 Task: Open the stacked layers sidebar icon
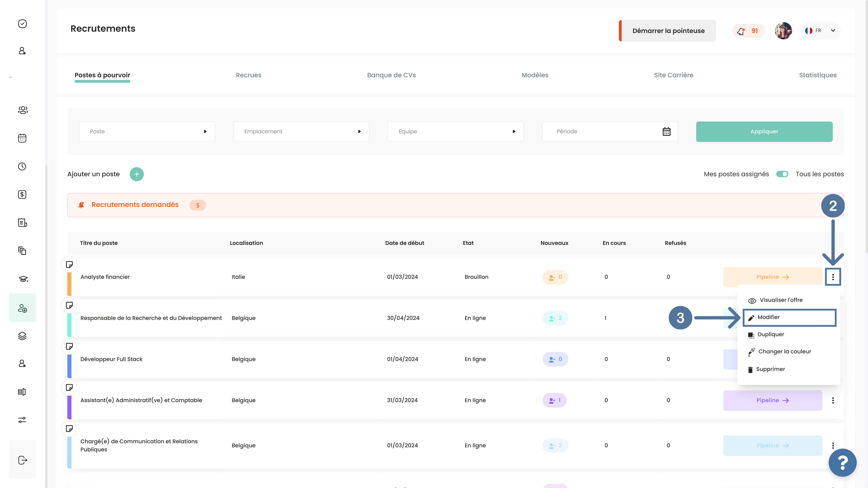point(22,336)
